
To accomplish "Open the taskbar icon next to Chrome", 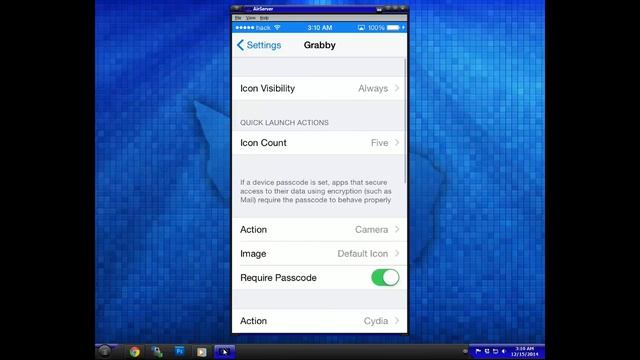I will [157, 351].
